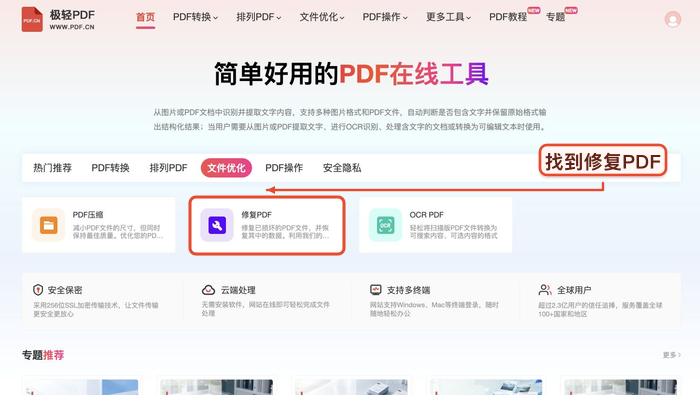
Task: Select the highlighted 文件优化 tab
Action: [226, 168]
